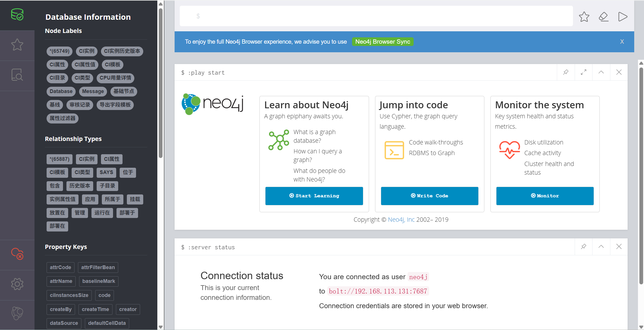Select the 部署在 relationship type

(57, 226)
